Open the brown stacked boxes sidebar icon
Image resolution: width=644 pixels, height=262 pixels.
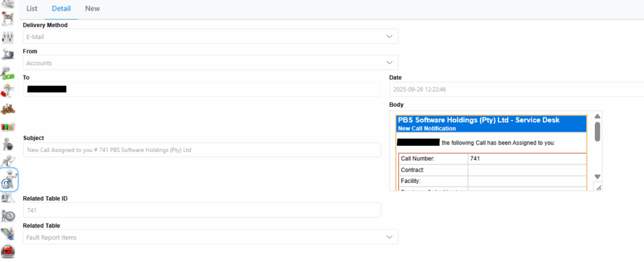[9, 109]
